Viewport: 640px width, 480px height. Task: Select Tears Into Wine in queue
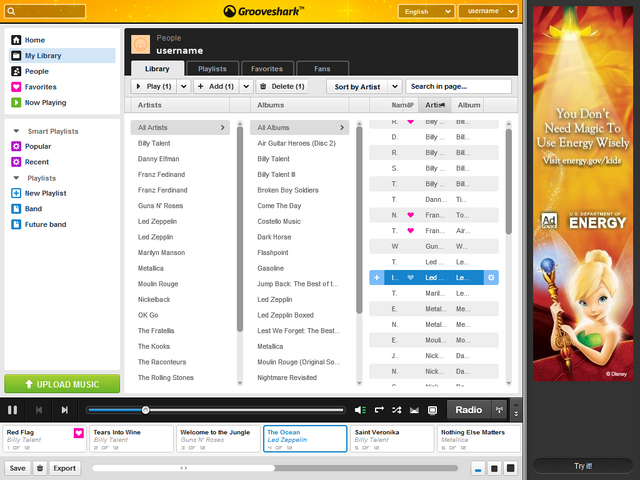click(x=132, y=439)
